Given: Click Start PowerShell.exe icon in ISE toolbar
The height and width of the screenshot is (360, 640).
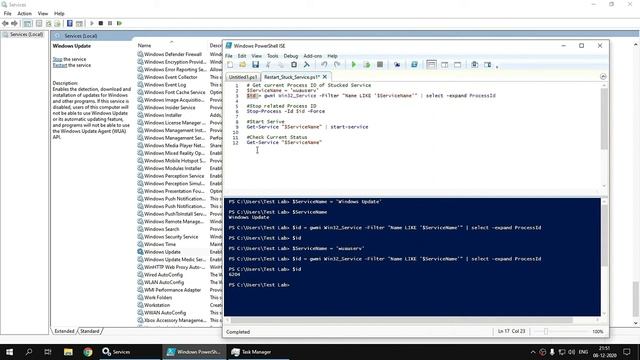Looking at the screenshot, I should (x=414, y=64).
